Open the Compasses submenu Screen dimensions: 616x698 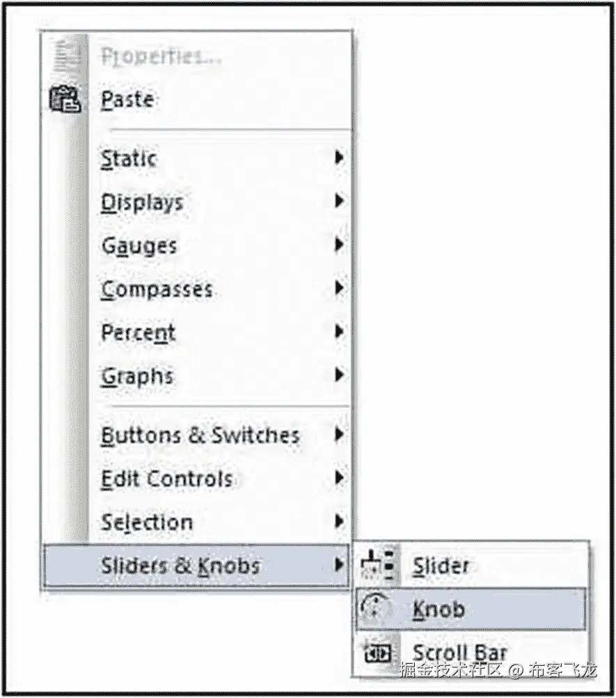(x=339, y=290)
